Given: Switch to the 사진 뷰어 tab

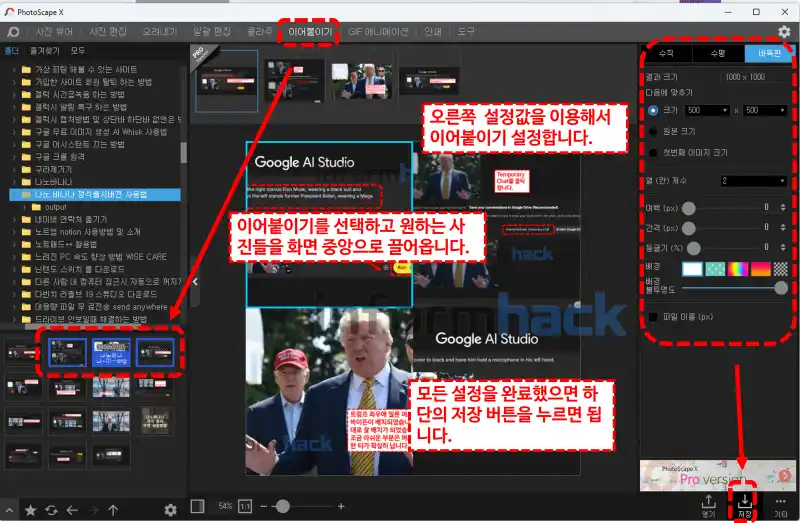Looking at the screenshot, I should tap(54, 32).
